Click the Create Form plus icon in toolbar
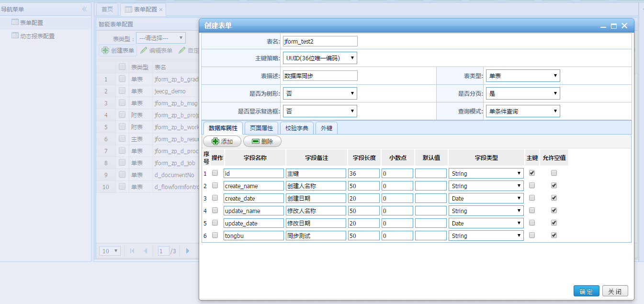This screenshot has height=304, width=644. pyautogui.click(x=105, y=50)
